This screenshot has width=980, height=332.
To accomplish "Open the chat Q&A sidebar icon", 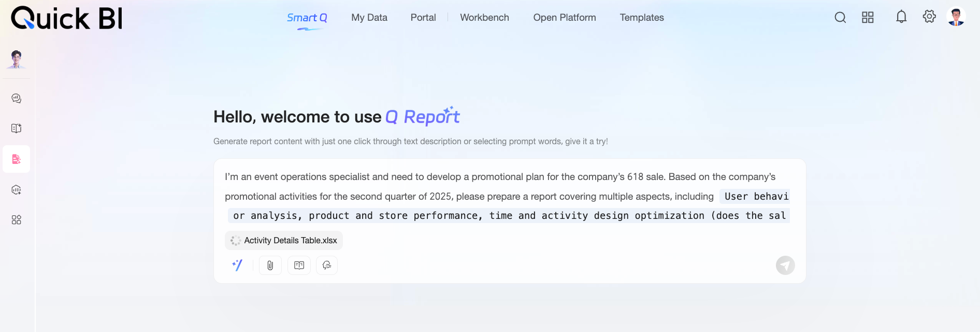I will (17, 99).
